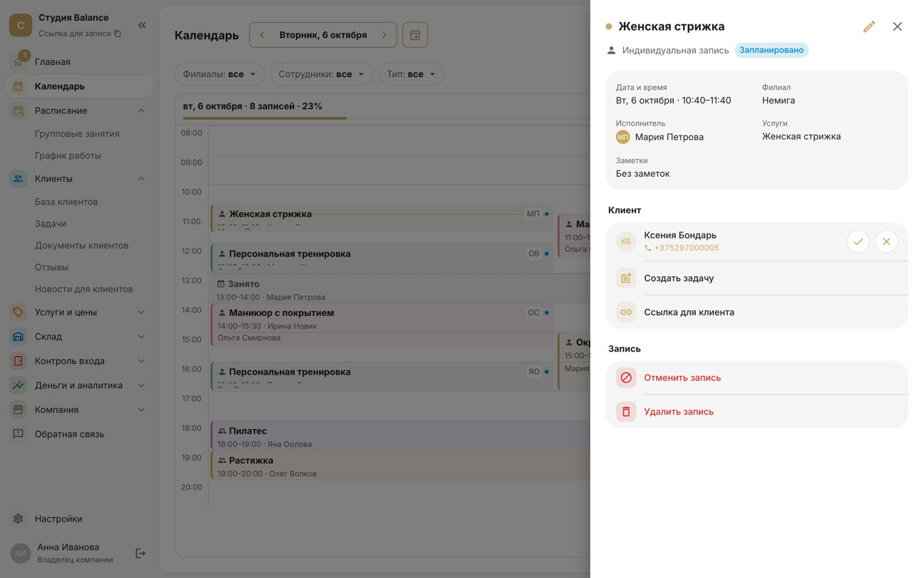924x578 pixels.
Task: Collapse the Расписание section
Action: click(x=141, y=111)
